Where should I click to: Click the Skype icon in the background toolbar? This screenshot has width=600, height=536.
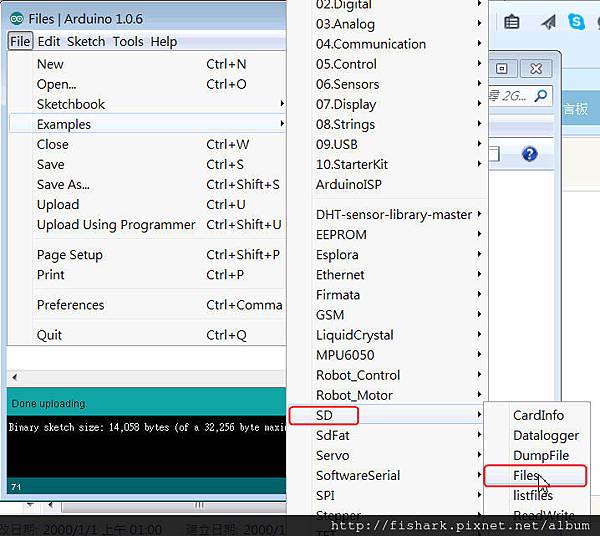coord(577,21)
